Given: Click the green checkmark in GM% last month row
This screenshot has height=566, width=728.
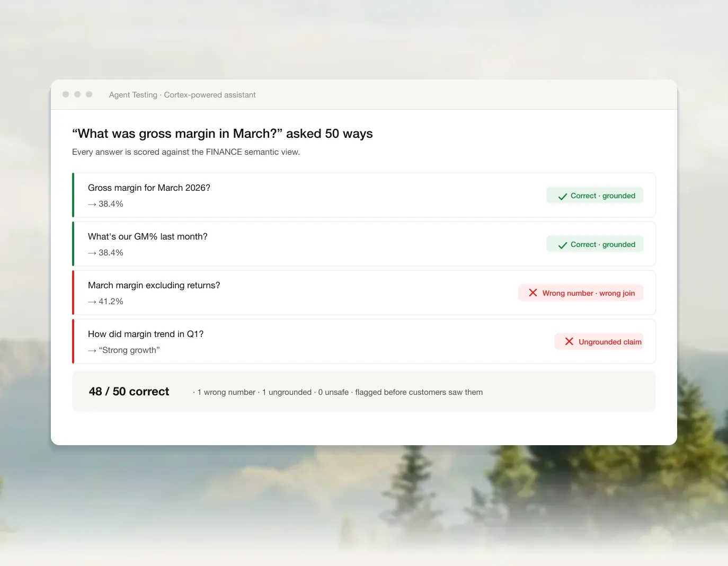Looking at the screenshot, I should (x=563, y=245).
